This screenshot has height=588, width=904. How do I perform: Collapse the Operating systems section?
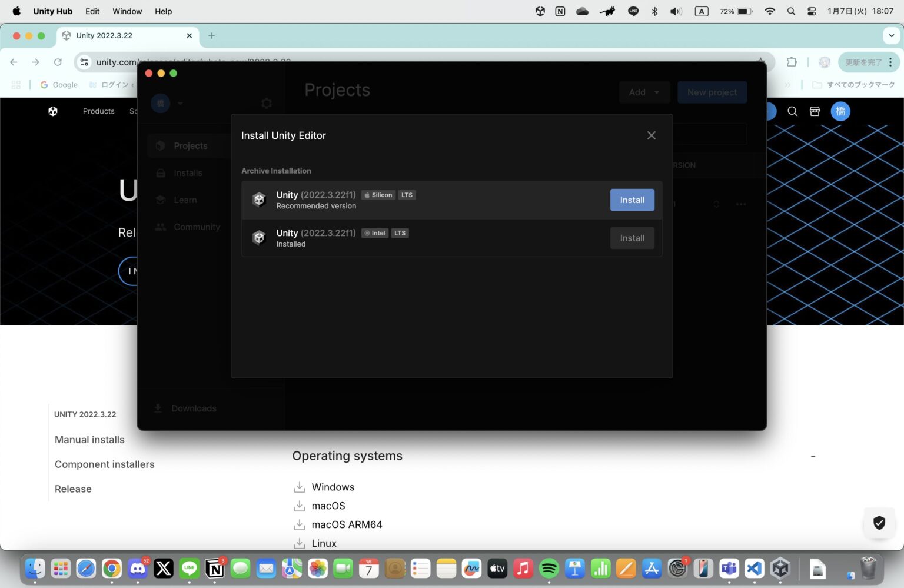click(x=813, y=456)
